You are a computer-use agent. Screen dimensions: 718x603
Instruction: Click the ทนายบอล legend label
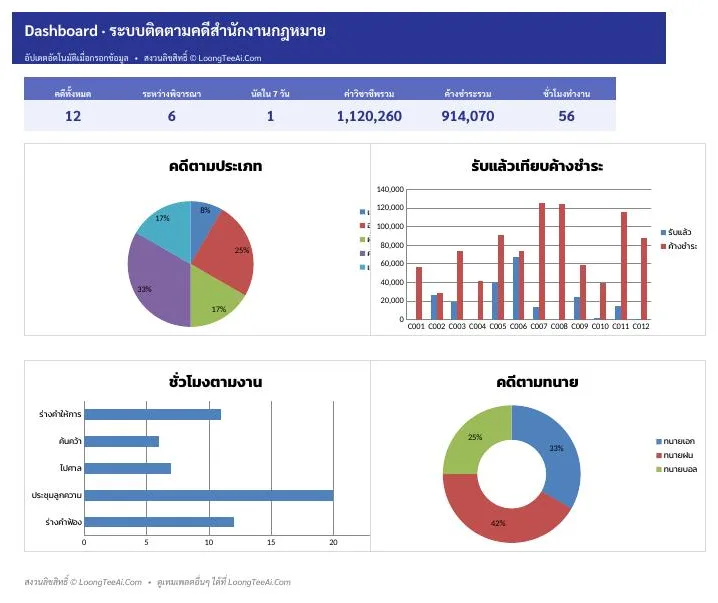coord(680,469)
